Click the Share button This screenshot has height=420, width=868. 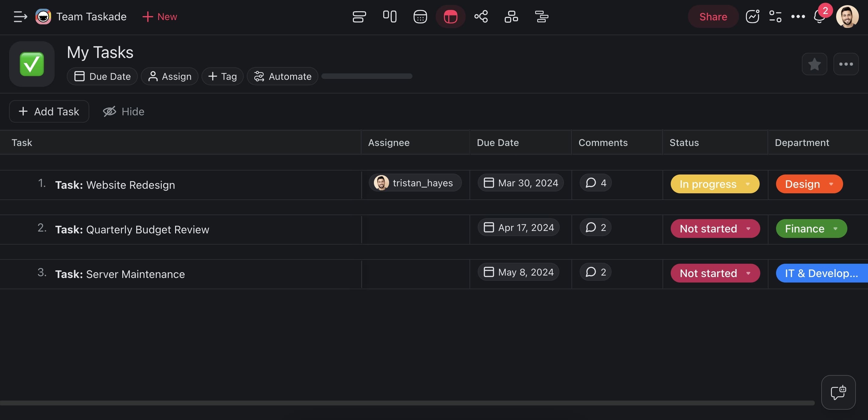click(x=713, y=16)
